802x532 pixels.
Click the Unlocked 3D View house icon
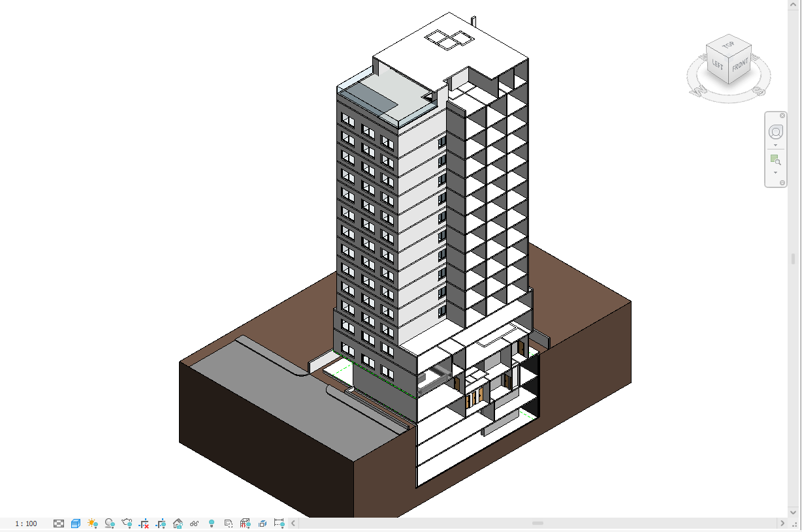click(178, 524)
